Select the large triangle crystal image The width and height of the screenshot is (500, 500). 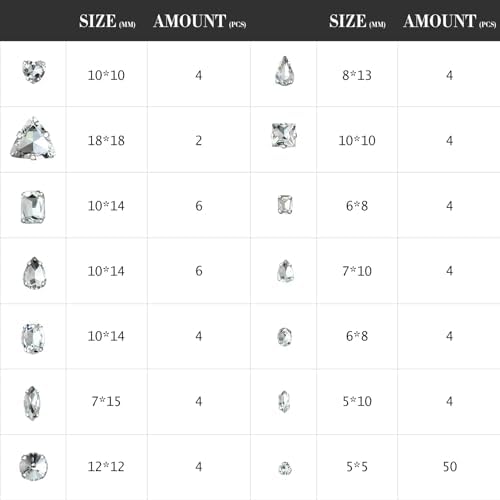33,138
